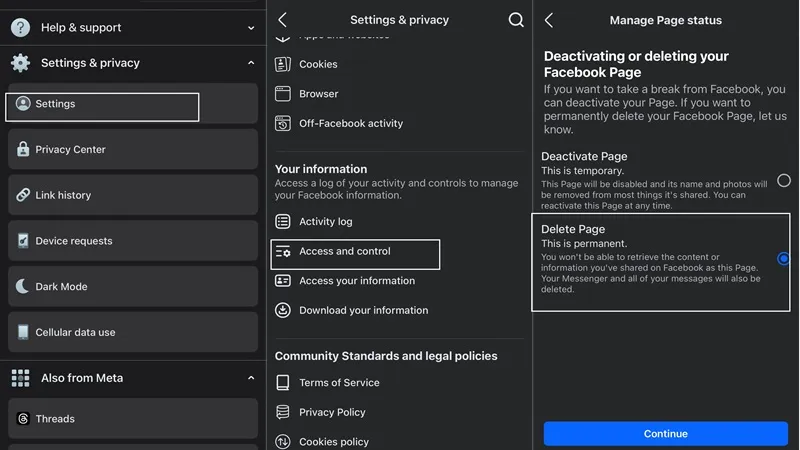Screen dimensions: 800x450
Task: Click 'Community Standards and legal policies' heading
Action: point(386,356)
